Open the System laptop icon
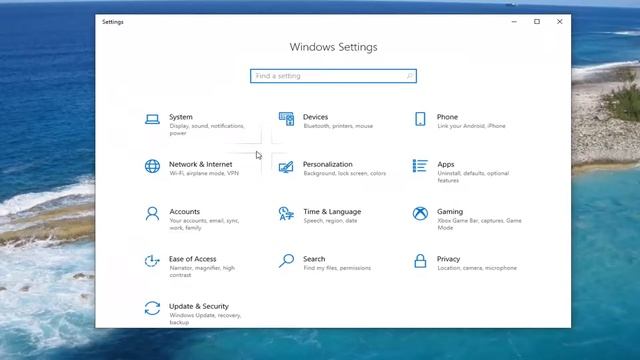 [x=152, y=119]
